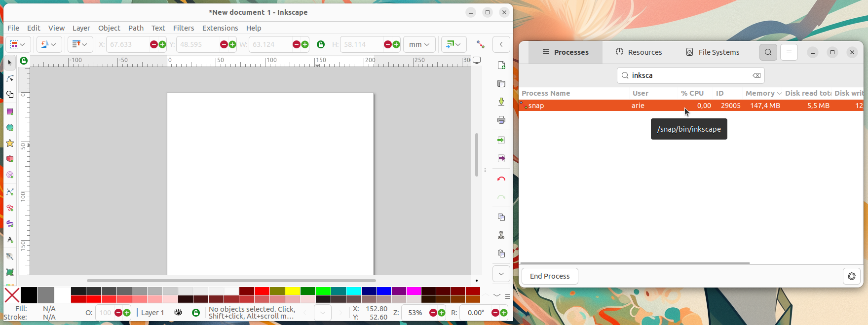Click the New document icon
The height and width of the screenshot is (325, 868).
[x=501, y=65]
